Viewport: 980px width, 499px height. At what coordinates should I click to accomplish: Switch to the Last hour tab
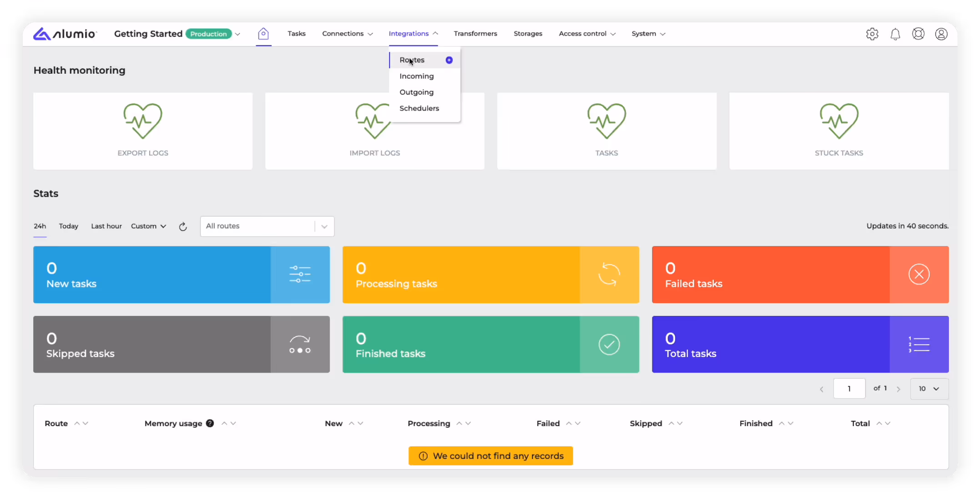(x=106, y=226)
